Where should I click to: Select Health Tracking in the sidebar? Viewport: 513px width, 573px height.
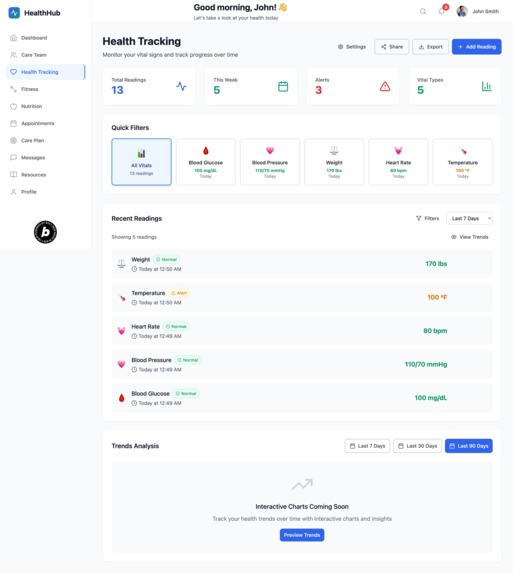(45, 72)
